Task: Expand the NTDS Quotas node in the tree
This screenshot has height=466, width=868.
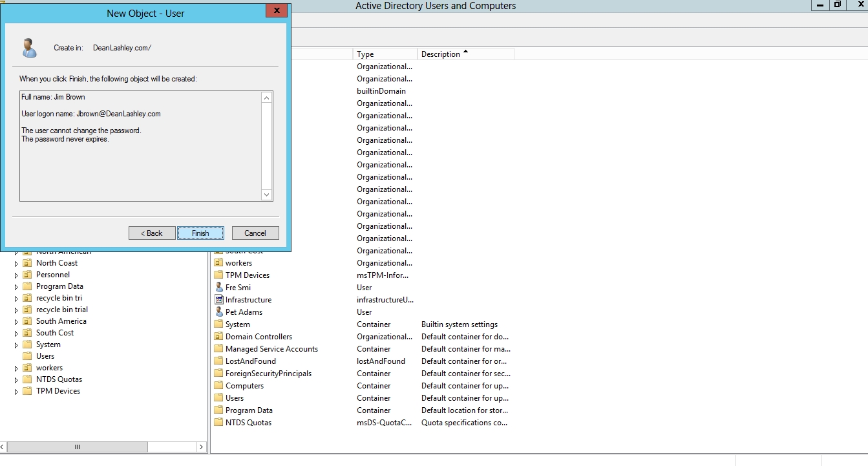Action: [x=17, y=380]
